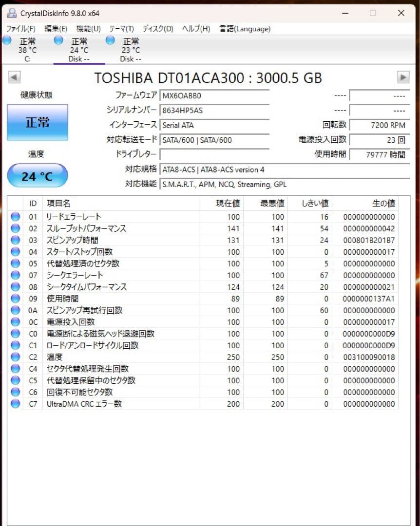
Task: Click status orb of attribute 04 スタート/ストップ回数
Action: [x=16, y=252]
